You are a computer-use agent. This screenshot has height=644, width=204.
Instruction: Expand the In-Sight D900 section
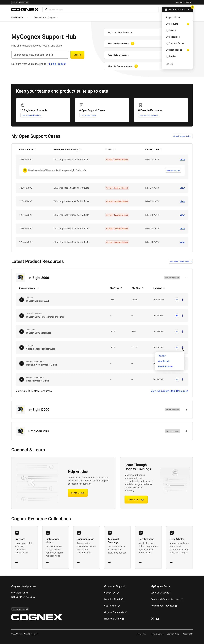186,409
